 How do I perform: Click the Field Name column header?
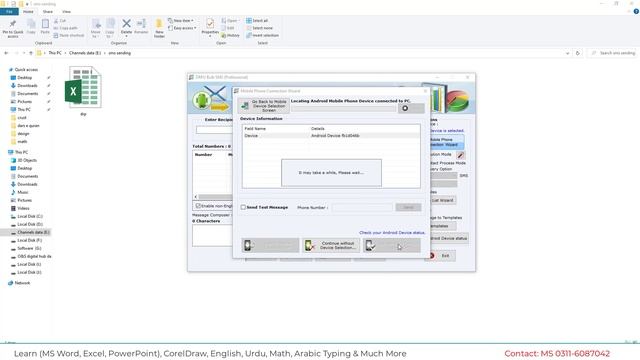(x=255, y=129)
